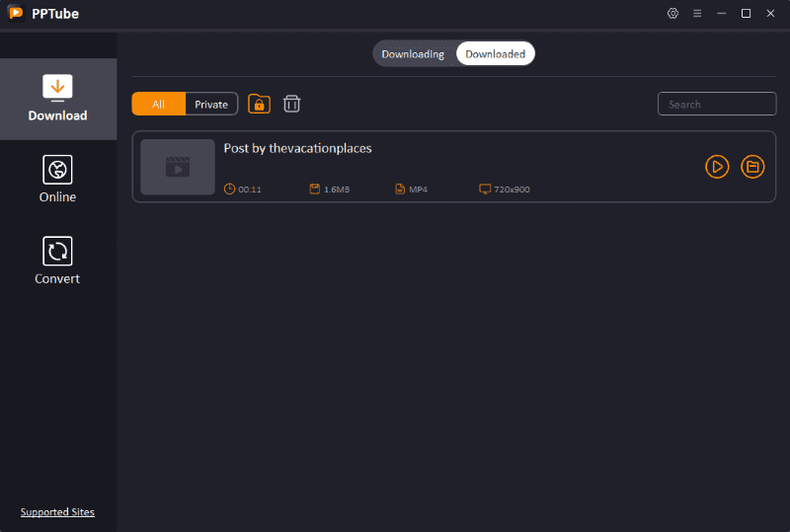
Task: Open the downloaded file's folder location
Action: 752,167
